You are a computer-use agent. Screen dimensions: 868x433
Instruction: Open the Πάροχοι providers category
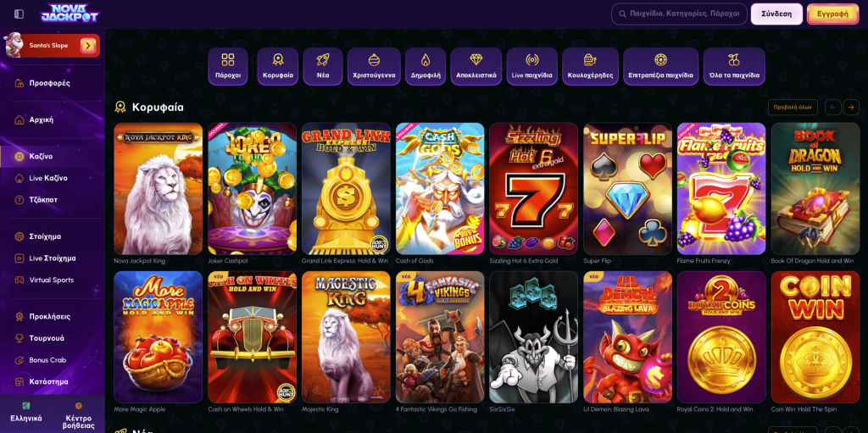tap(227, 66)
